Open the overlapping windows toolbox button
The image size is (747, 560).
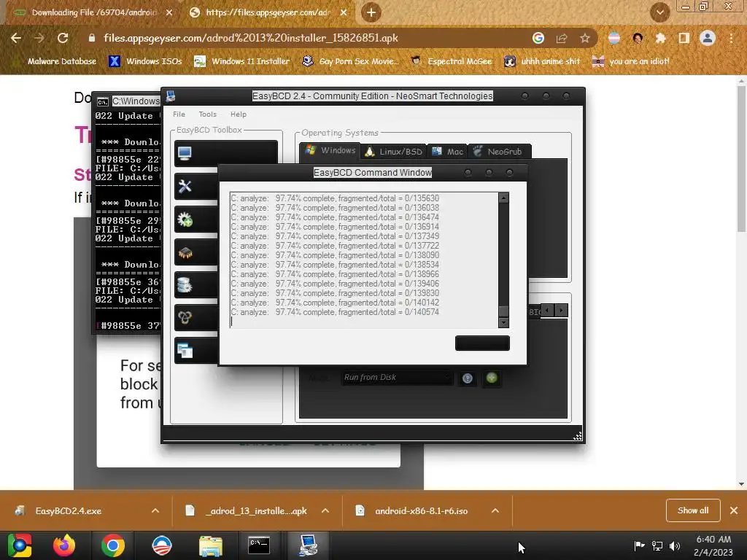click(x=196, y=351)
